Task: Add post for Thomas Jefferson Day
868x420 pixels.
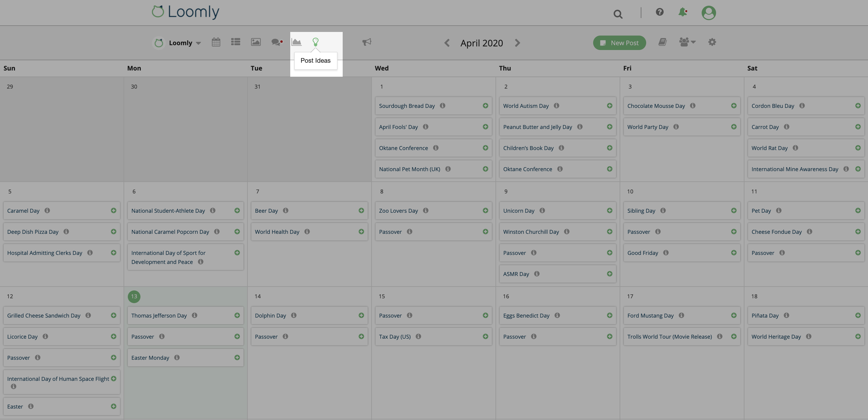Action: 237,315
